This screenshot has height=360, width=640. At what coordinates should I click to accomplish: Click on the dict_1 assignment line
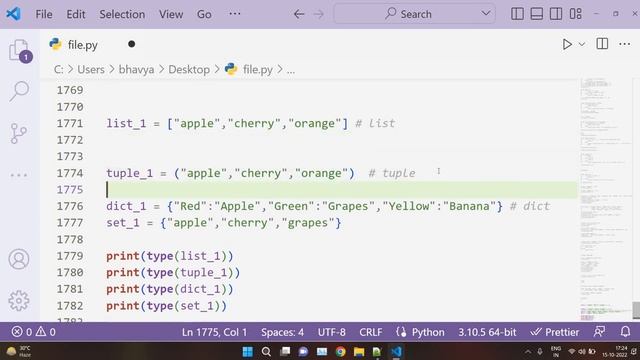(x=328, y=206)
